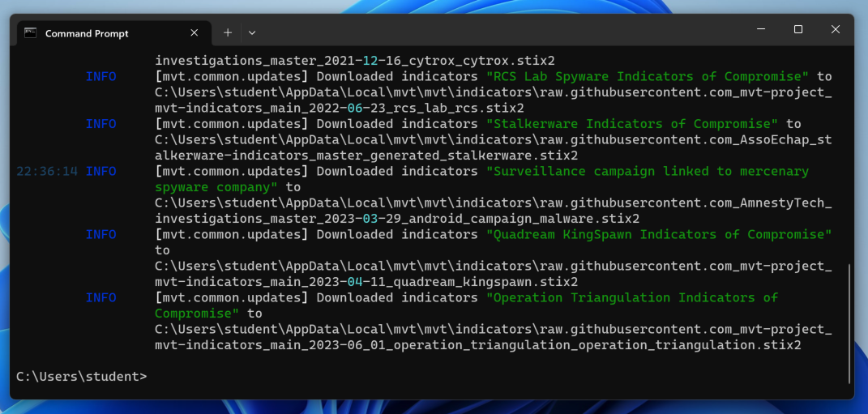This screenshot has height=414, width=868.
Task: Click INFO label on Quadream KingSpawn line
Action: pyautogui.click(x=101, y=235)
